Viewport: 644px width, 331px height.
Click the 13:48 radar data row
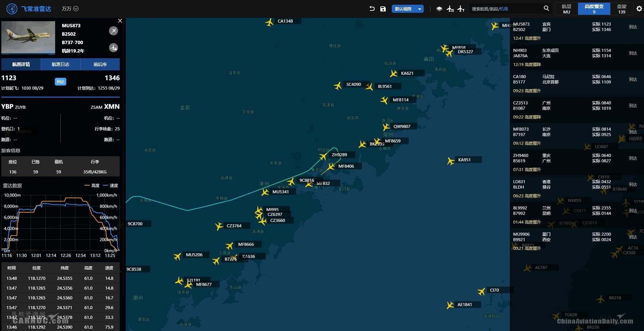click(61, 278)
